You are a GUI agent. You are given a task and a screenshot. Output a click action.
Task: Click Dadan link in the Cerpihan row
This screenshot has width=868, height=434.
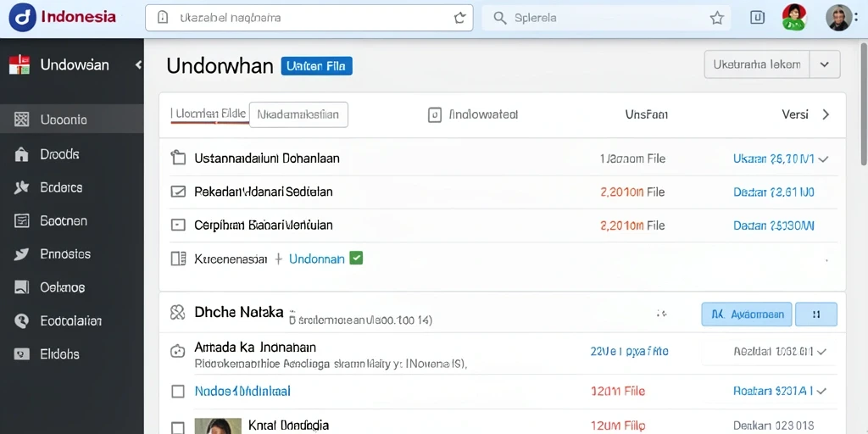773,225
